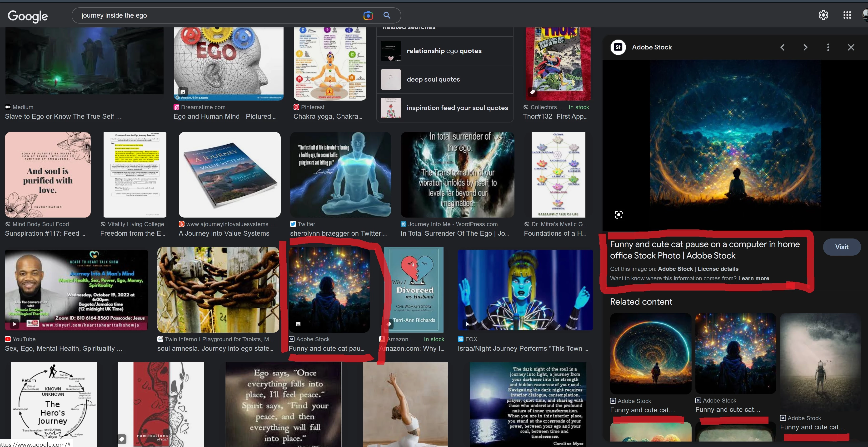
Task: Show previous image in preview panel
Action: coord(782,48)
